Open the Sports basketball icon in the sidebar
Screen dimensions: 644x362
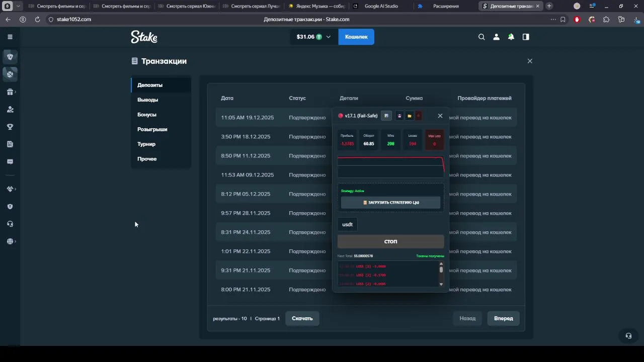point(10,74)
